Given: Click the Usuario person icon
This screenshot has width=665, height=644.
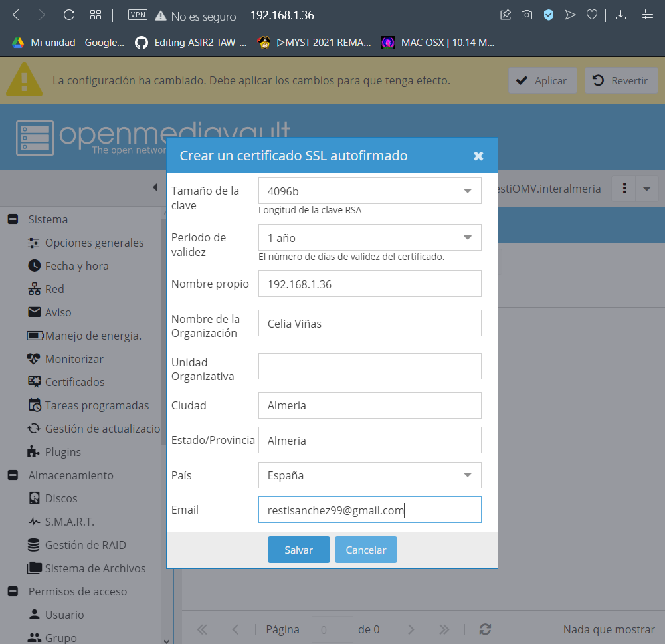Looking at the screenshot, I should coord(34,614).
